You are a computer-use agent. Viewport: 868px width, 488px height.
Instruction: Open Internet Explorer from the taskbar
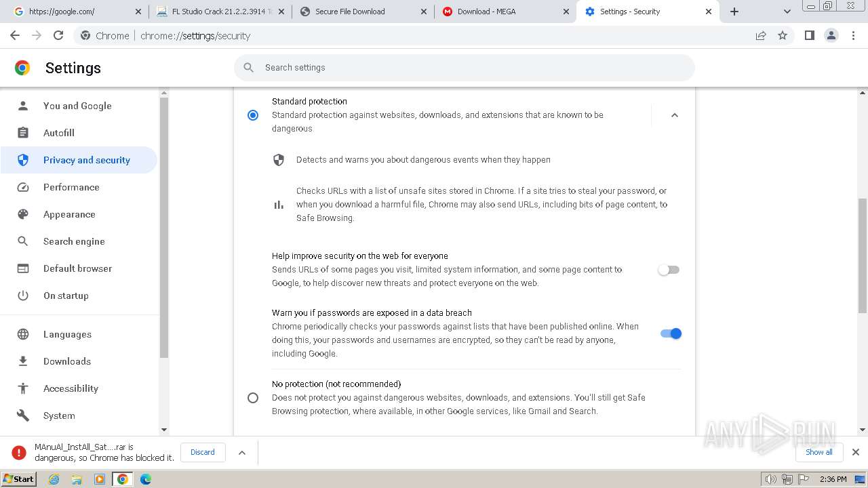click(54, 479)
